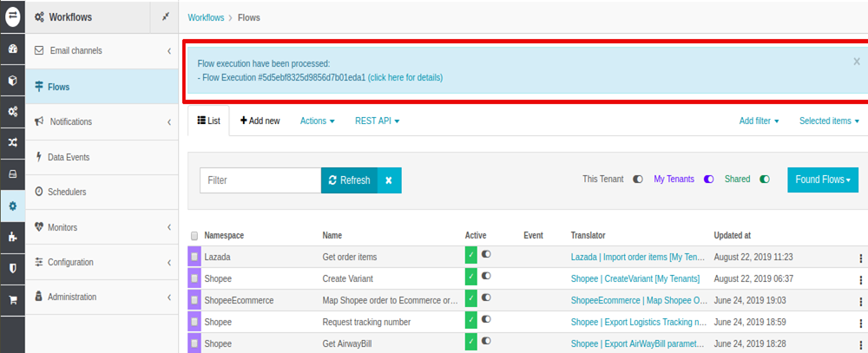868x353 pixels.
Task: Click the app logo at top of sidebar
Action: pyautogui.click(x=12, y=16)
